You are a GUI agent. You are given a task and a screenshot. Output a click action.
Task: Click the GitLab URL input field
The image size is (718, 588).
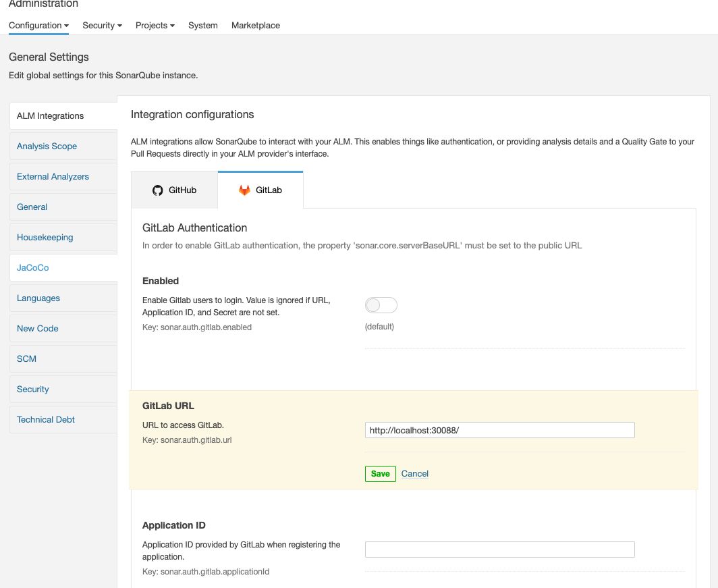point(499,430)
